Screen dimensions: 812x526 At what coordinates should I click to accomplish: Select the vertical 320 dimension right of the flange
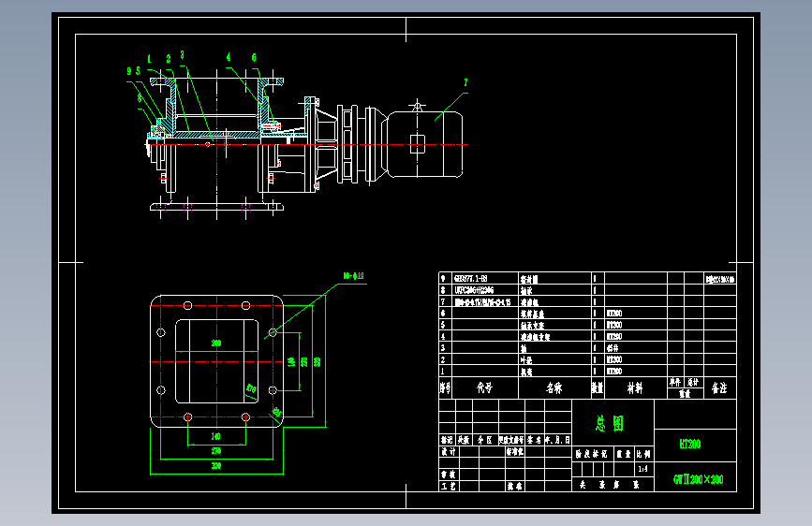coord(317,361)
